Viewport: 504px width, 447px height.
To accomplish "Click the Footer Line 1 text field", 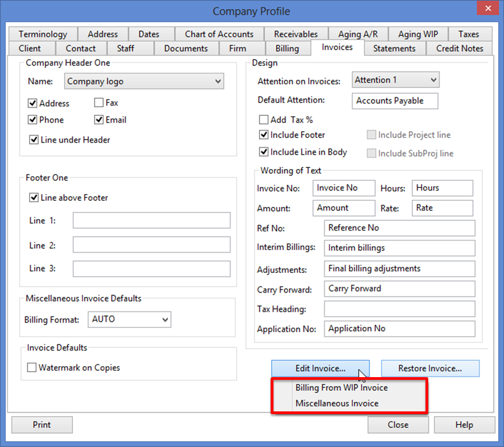I will [152, 221].
